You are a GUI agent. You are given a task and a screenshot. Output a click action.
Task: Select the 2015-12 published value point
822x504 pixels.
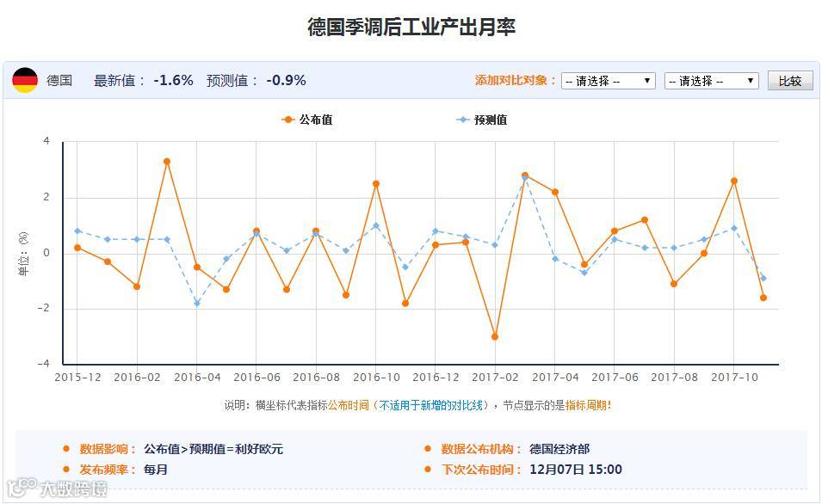(x=77, y=248)
